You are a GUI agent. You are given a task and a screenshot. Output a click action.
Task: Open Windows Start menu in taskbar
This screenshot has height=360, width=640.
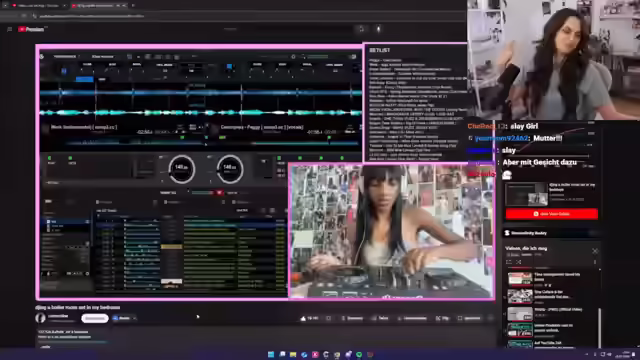coord(271,354)
